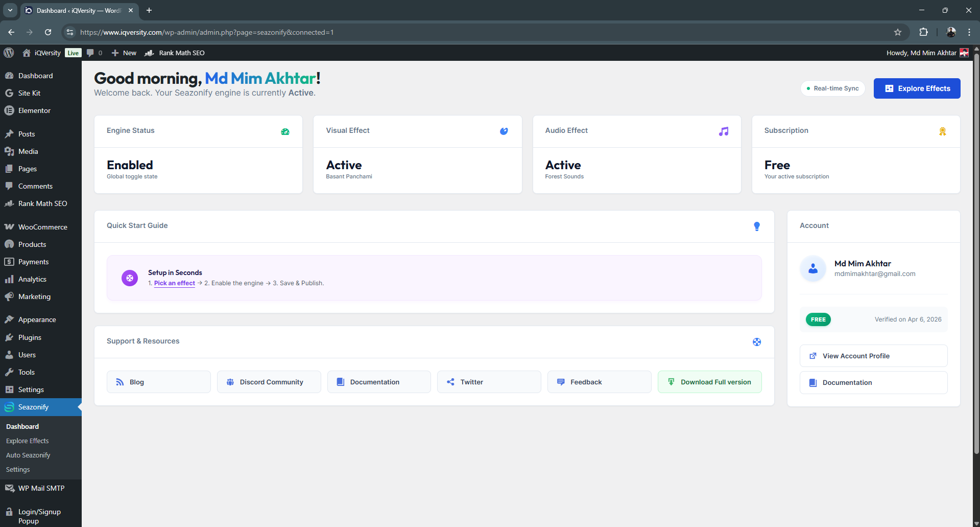The image size is (980, 527).
Task: Click the mdmimakhtar@gmail.com email text
Action: pyautogui.click(x=875, y=274)
